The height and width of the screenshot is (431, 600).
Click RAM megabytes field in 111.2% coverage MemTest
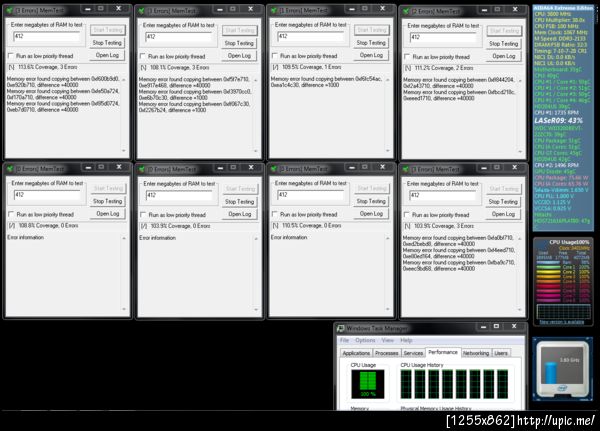pyautogui.click(x=443, y=37)
